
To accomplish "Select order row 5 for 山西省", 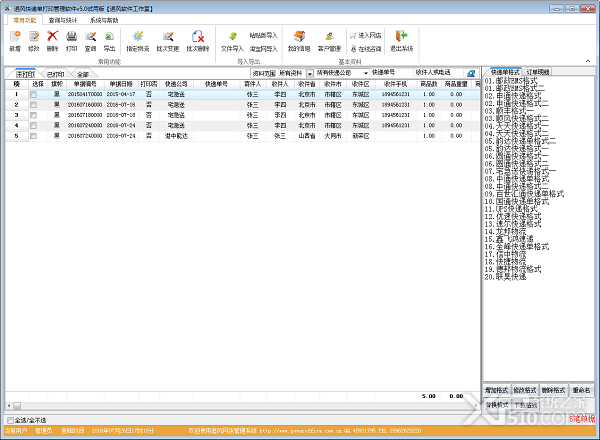I will [242, 136].
